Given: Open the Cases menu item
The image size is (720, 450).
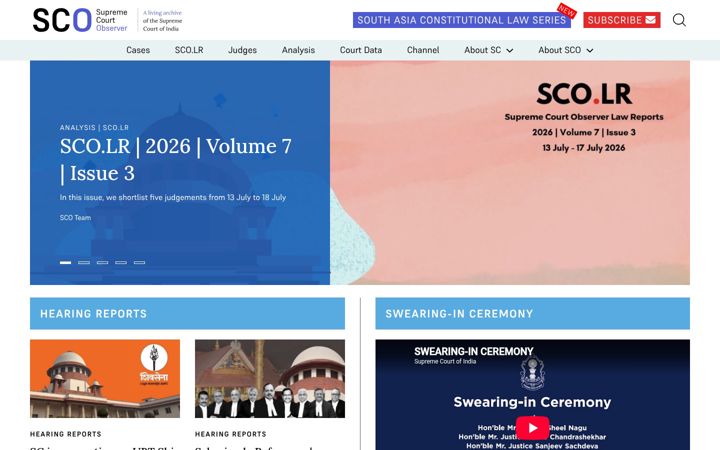Looking at the screenshot, I should [138, 50].
